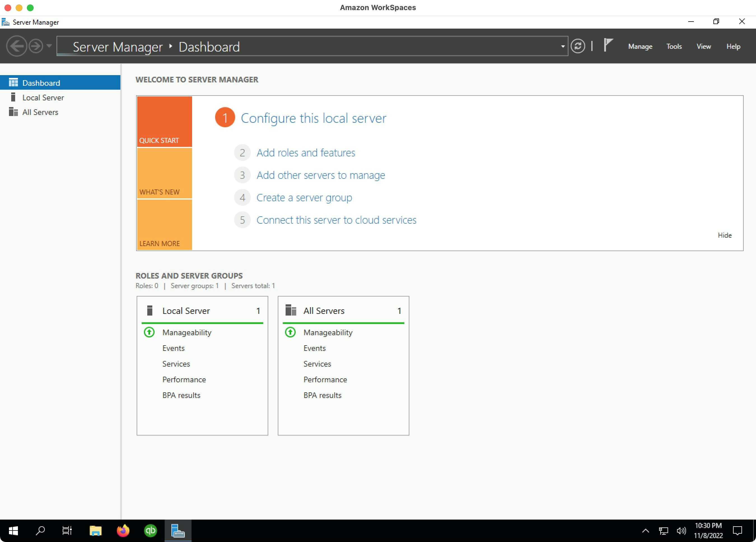
Task: Open the Tools menu
Action: coord(674,46)
